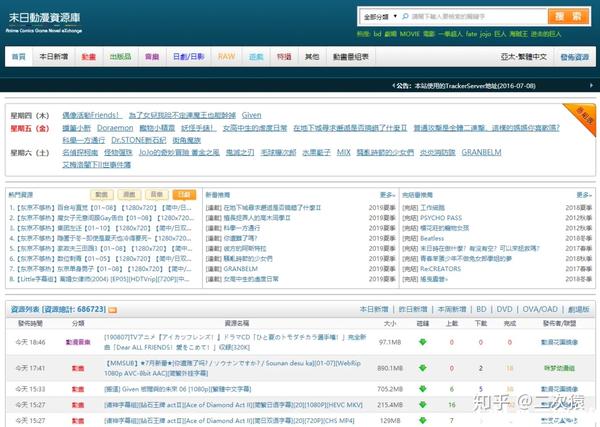Open the MIX link in Saturday schedule
Screen dimensions: 600x427
344,152
